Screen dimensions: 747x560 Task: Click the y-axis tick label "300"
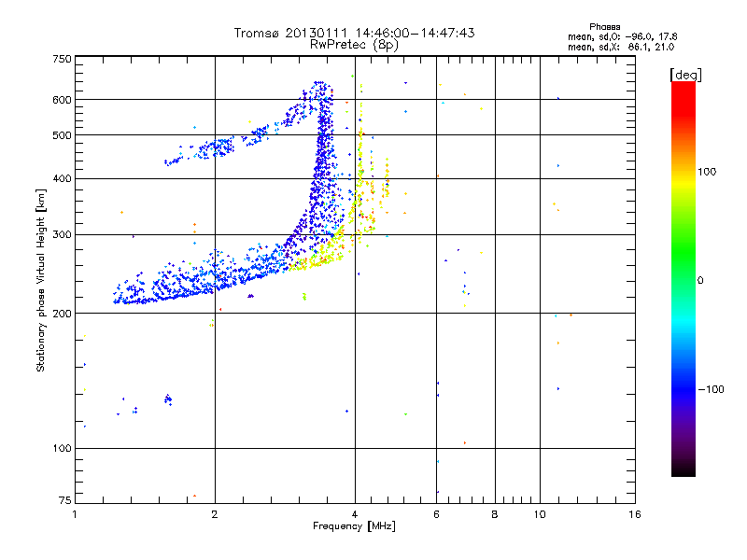coord(62,235)
